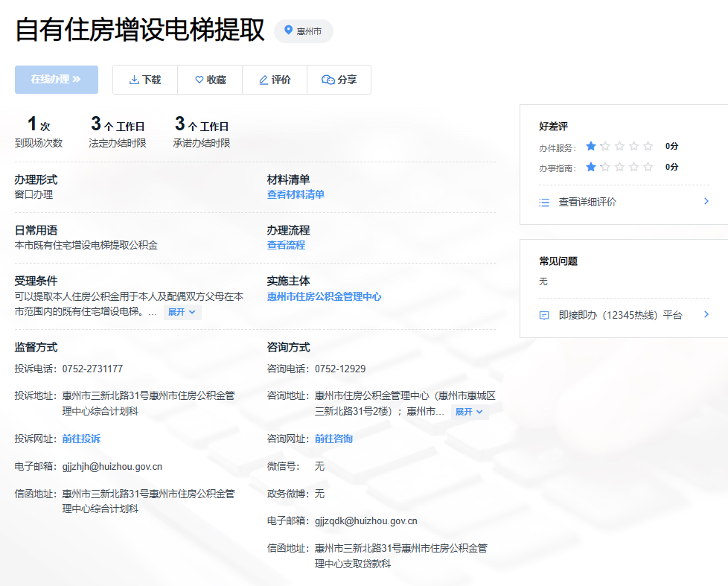728x586 pixels.
Task: Click the 到现场次数 statistic
Action: coord(39,131)
